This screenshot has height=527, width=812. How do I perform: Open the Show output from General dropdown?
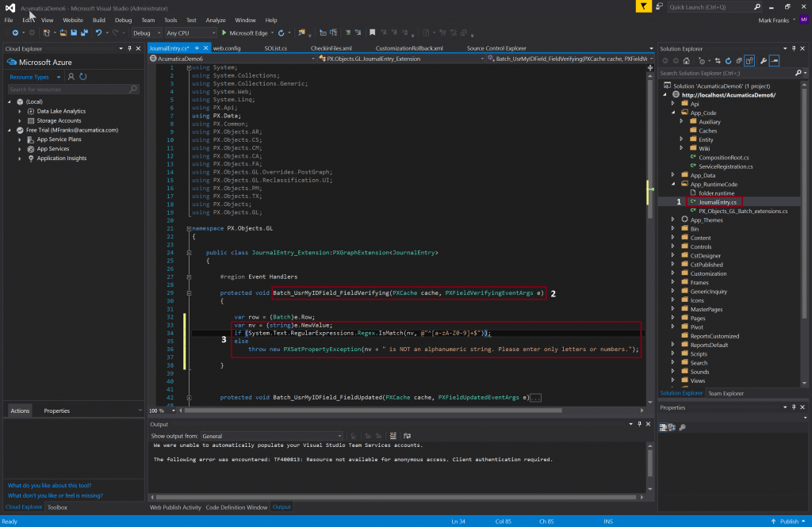pyautogui.click(x=272, y=436)
